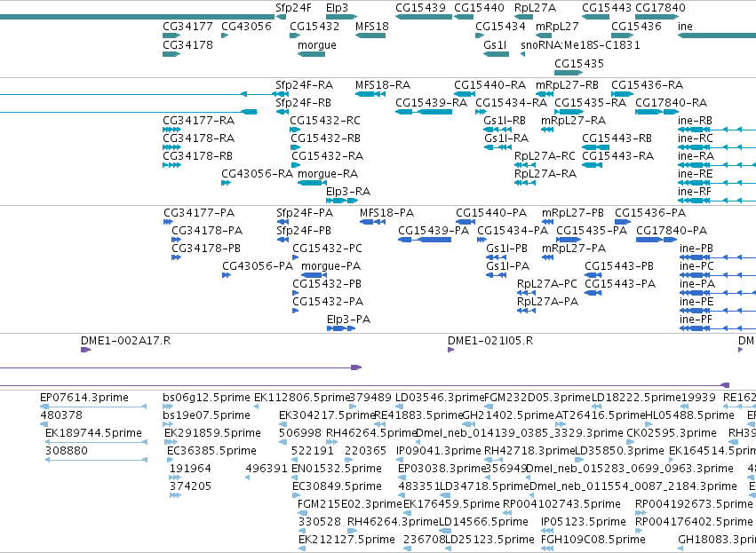The height and width of the screenshot is (553, 756).
Task: Click the CG15443 gene label
Action: (x=607, y=8)
